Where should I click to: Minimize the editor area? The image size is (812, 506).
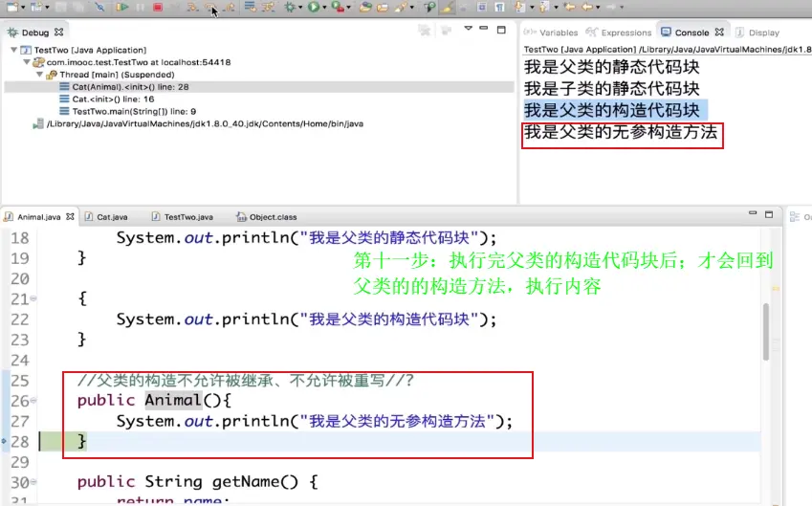click(753, 213)
